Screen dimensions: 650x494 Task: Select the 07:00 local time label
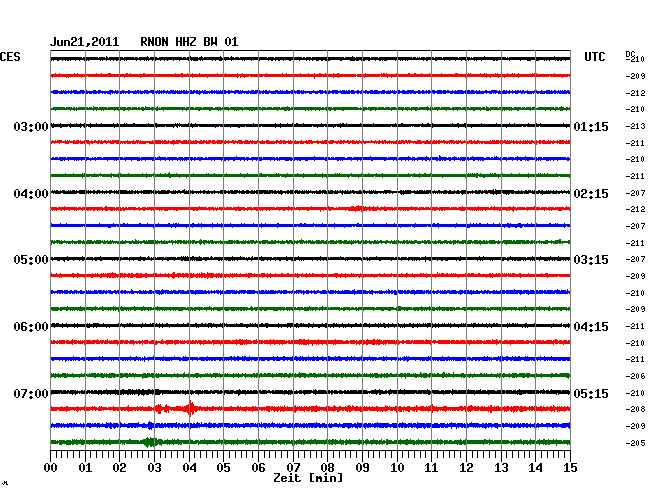coord(31,393)
